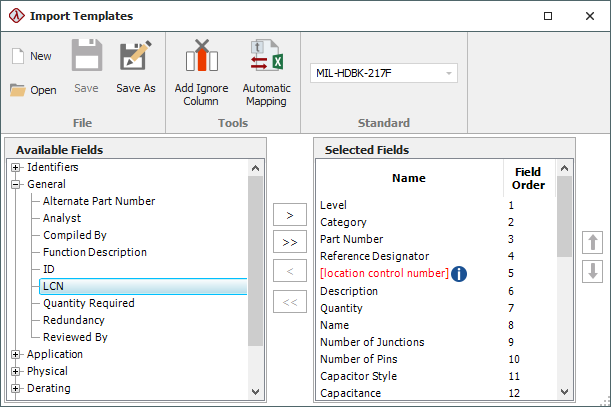Screen dimensions: 611x407
Task: Move selected field down with arrow
Action: pos(591,271)
